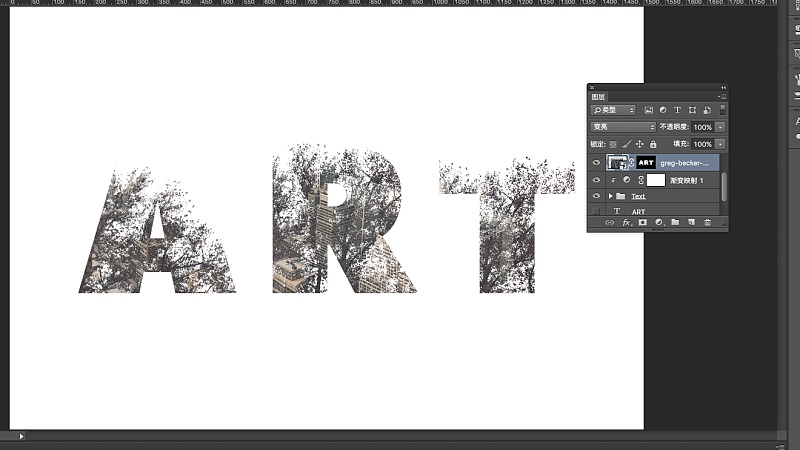Hide the 渐变映射 1 layer eye icon

[x=596, y=180]
